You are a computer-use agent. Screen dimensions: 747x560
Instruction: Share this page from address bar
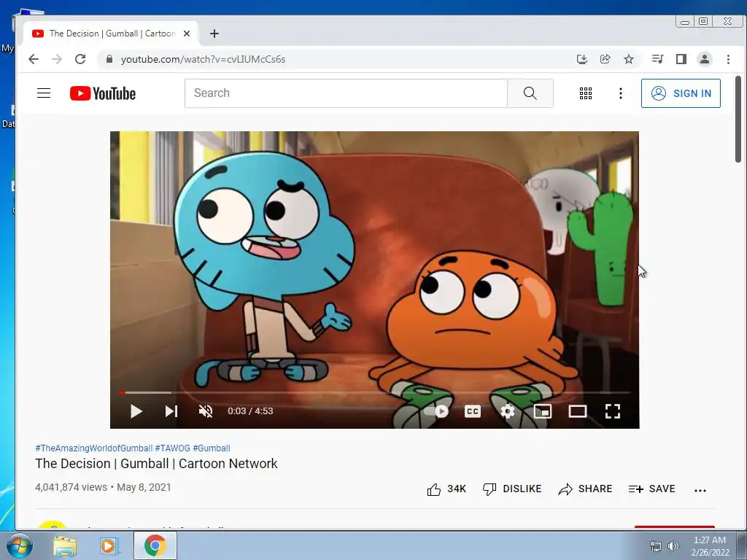point(605,59)
